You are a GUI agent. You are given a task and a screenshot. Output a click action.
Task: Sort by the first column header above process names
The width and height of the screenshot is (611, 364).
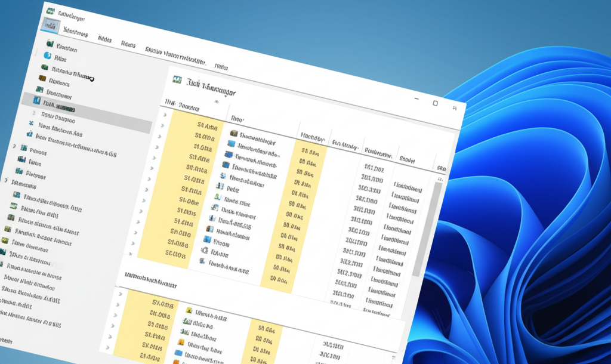pos(185,105)
